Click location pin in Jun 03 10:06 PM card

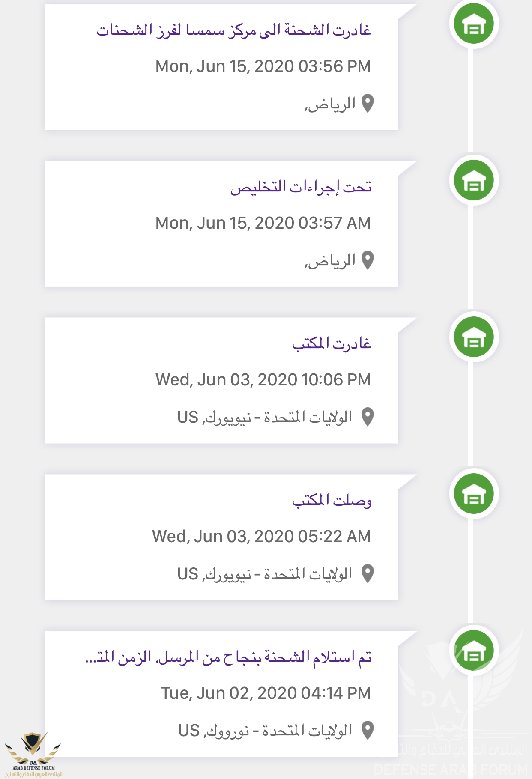(368, 417)
